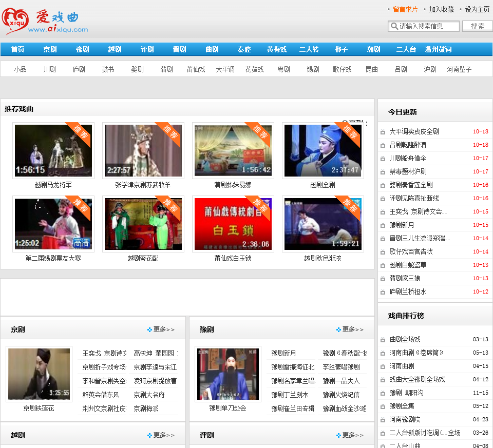Click 更多>> in the 京剧 section
493x448 pixels.
[x=164, y=329]
